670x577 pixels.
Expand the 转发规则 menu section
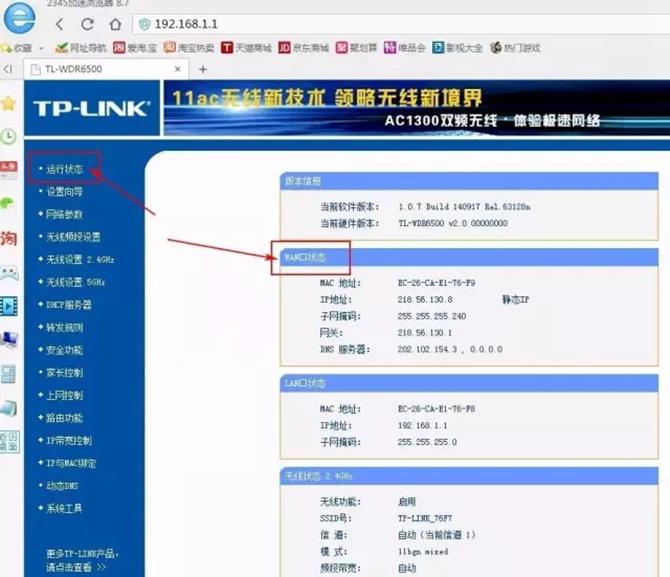point(65,327)
